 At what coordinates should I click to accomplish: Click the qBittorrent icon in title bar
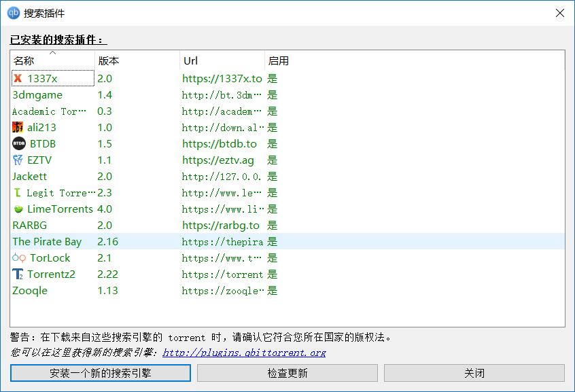coord(14,13)
